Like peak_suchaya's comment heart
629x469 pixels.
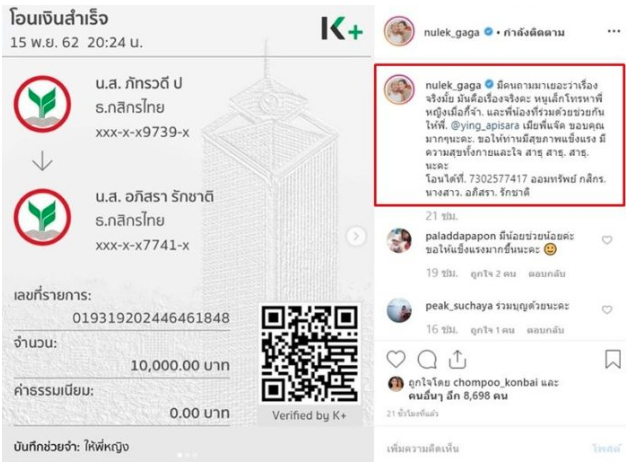(x=607, y=309)
